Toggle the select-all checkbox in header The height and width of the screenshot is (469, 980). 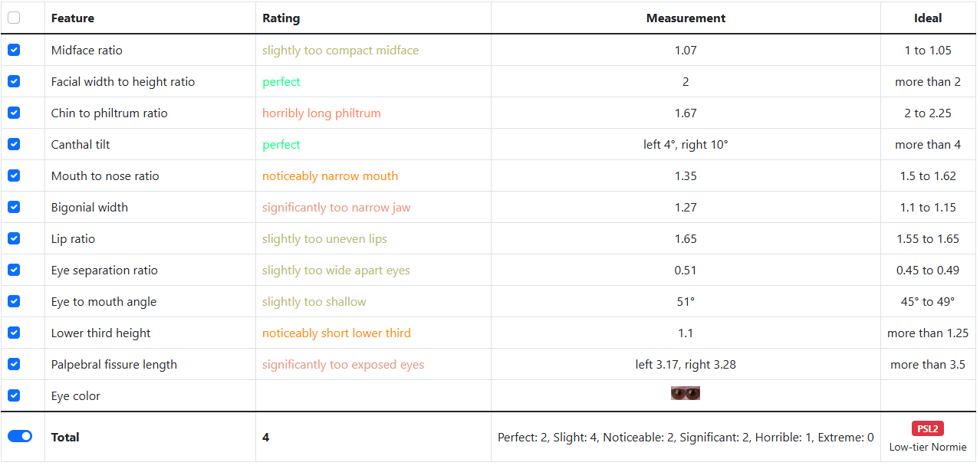(x=14, y=18)
